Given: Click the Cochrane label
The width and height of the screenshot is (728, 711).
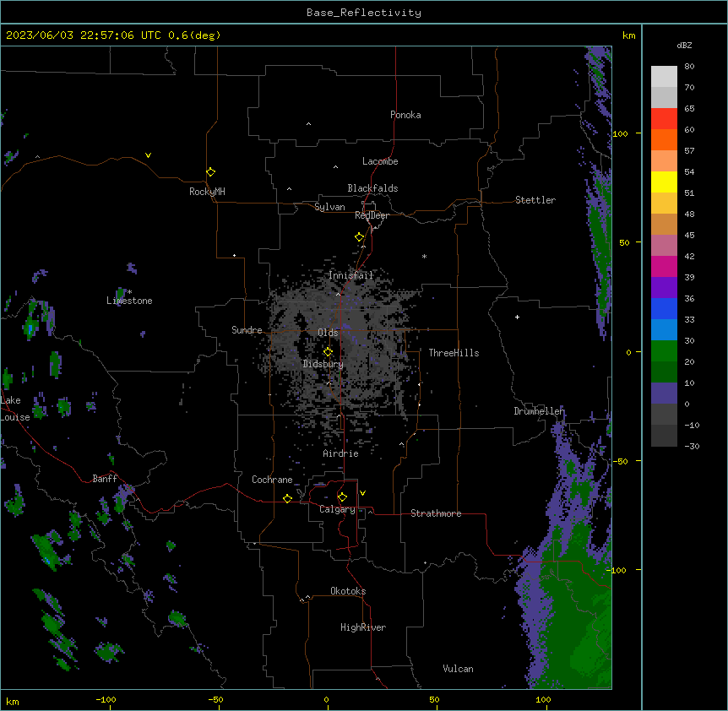Looking at the screenshot, I should pos(272,480).
